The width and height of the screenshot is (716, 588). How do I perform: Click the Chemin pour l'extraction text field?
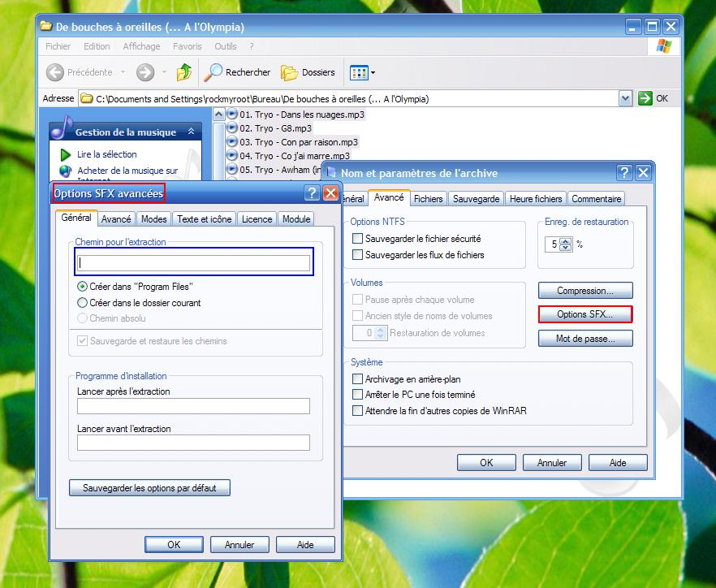point(194,263)
